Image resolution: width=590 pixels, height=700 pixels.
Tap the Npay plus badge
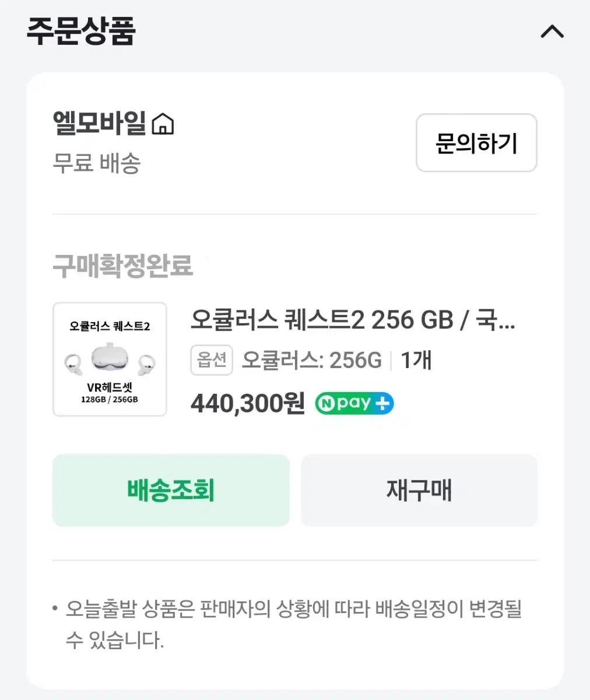pyautogui.click(x=354, y=403)
